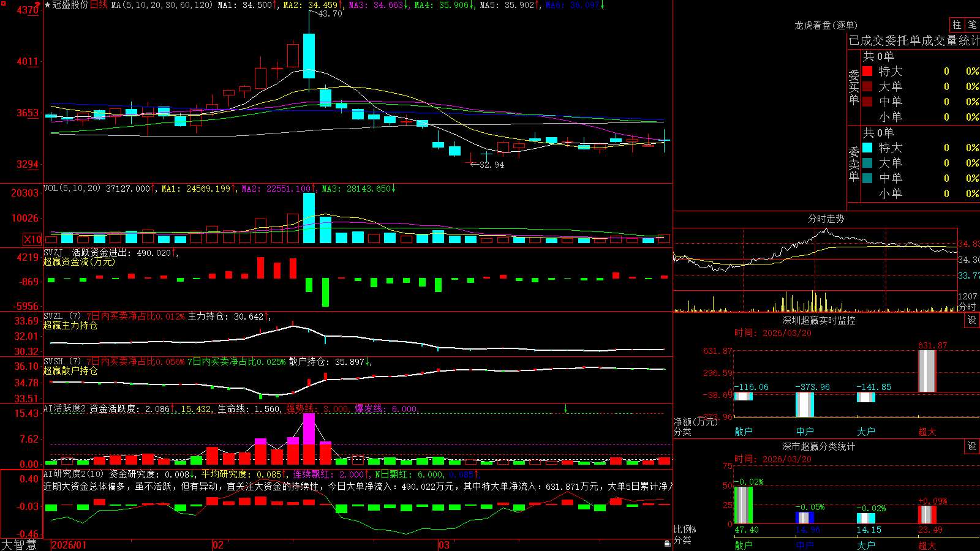Click the 连续飘红: 2.000 value

click(x=328, y=474)
